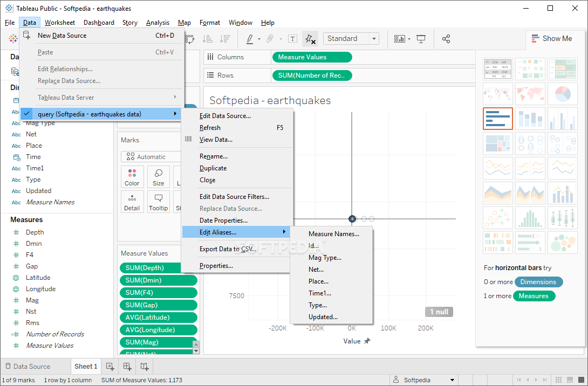Click the Measure Values scrollbar down arrow
588x386 pixels.
pos(196,351)
